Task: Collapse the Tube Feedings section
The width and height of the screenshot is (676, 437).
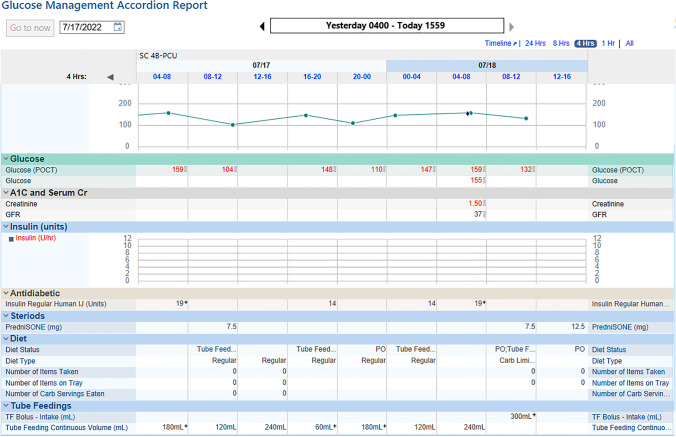Action: coord(5,405)
